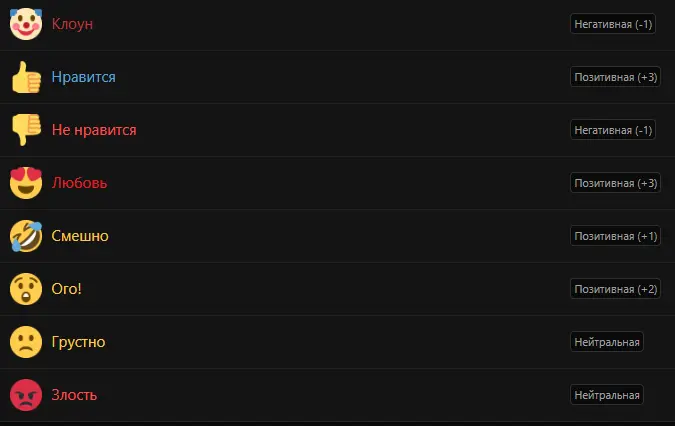Open the "Любовь" reaction link
675x426 pixels.
coord(79,183)
